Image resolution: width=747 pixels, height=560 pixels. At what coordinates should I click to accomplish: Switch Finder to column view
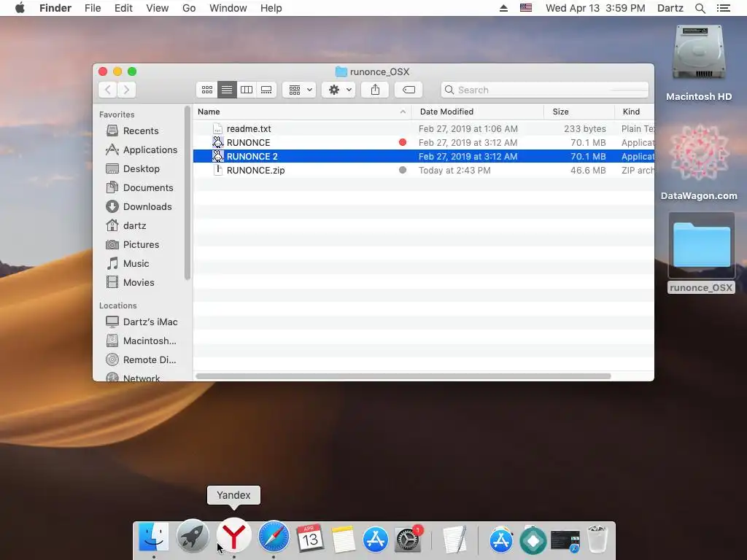(x=247, y=90)
